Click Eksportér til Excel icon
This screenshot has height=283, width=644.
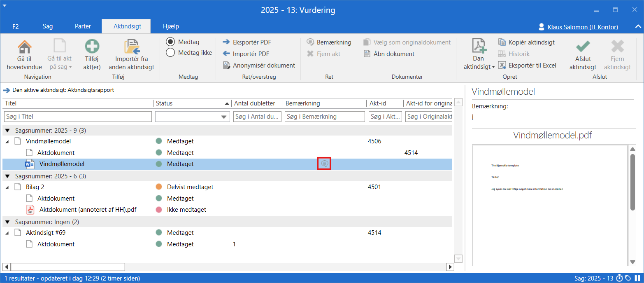click(502, 65)
